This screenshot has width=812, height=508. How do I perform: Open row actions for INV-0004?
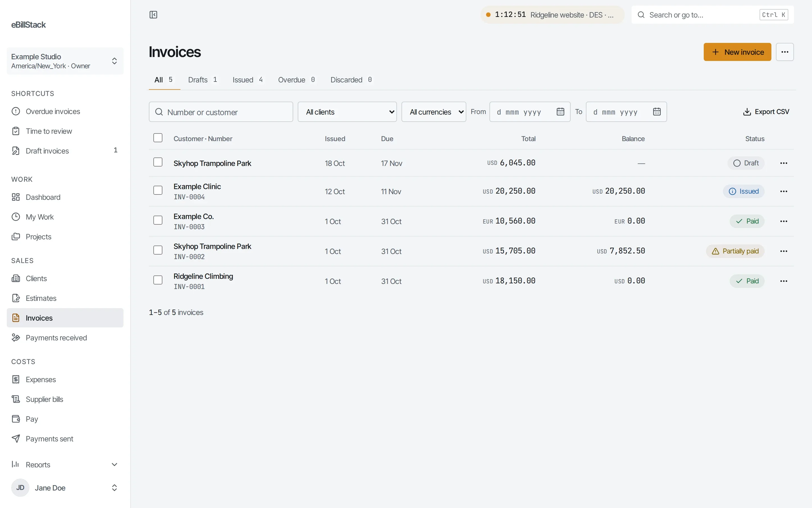pos(784,192)
